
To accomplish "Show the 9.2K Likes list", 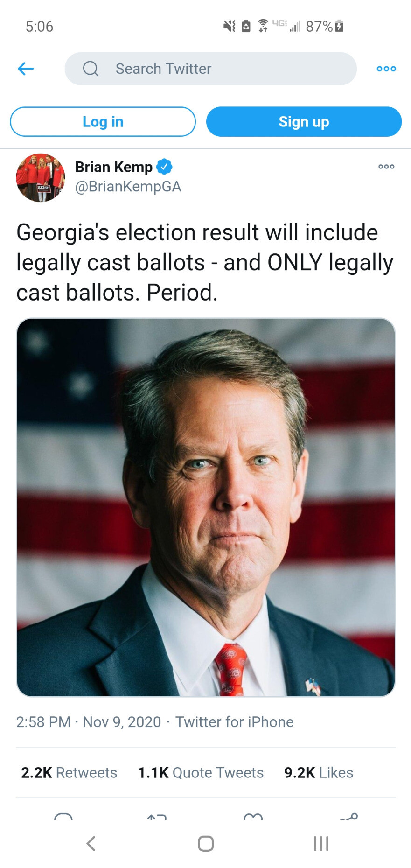I will pyautogui.click(x=319, y=773).
